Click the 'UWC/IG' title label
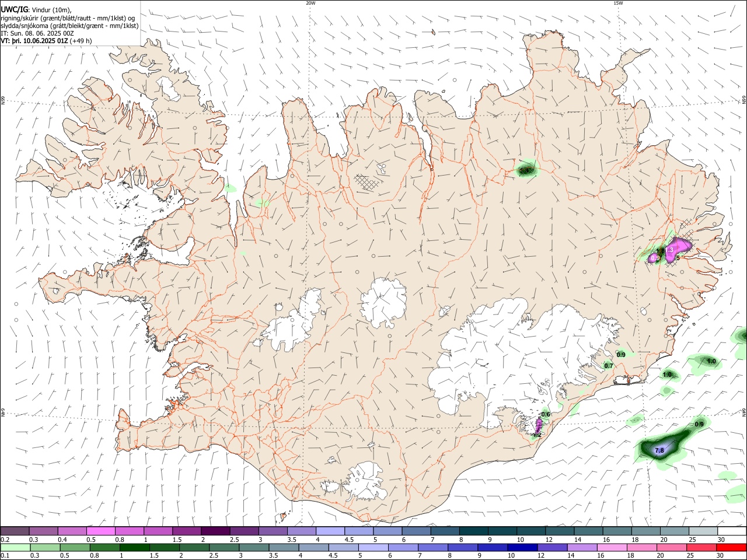This screenshot has width=747, height=560. tap(14, 9)
